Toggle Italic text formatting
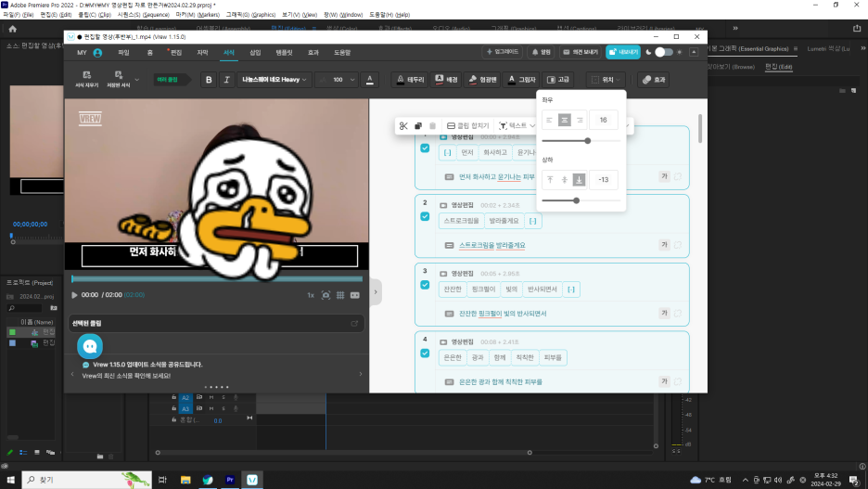This screenshot has width=868, height=489. click(x=226, y=80)
